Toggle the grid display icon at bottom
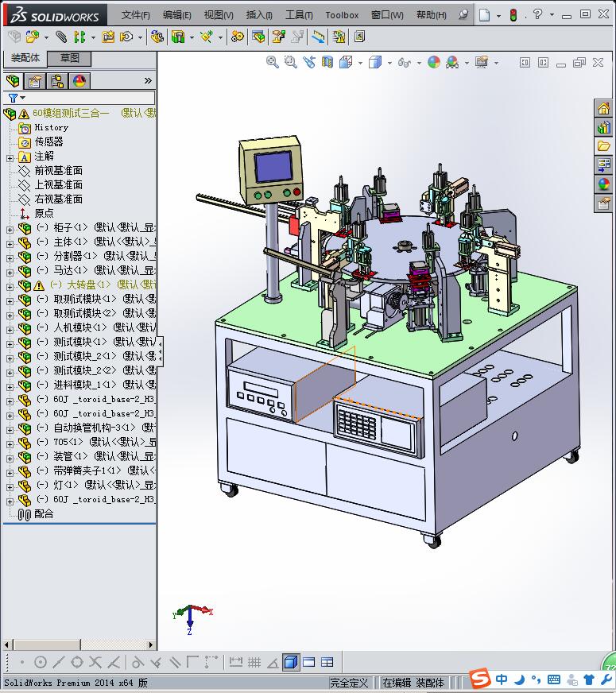 tap(254, 662)
